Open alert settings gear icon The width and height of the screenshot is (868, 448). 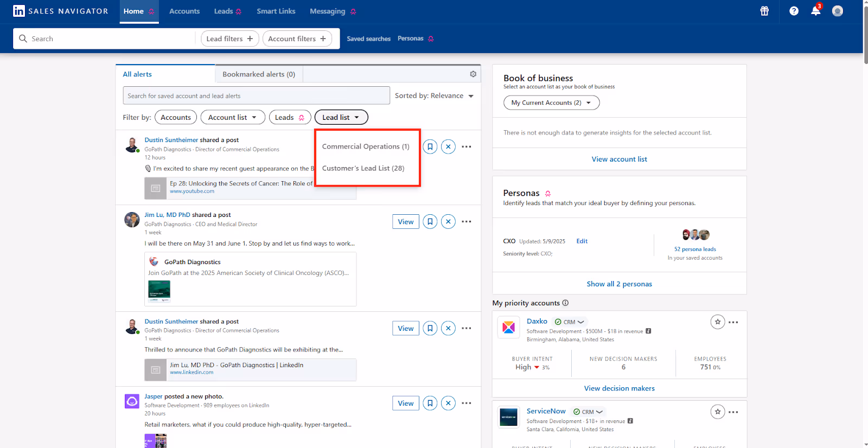tap(473, 74)
